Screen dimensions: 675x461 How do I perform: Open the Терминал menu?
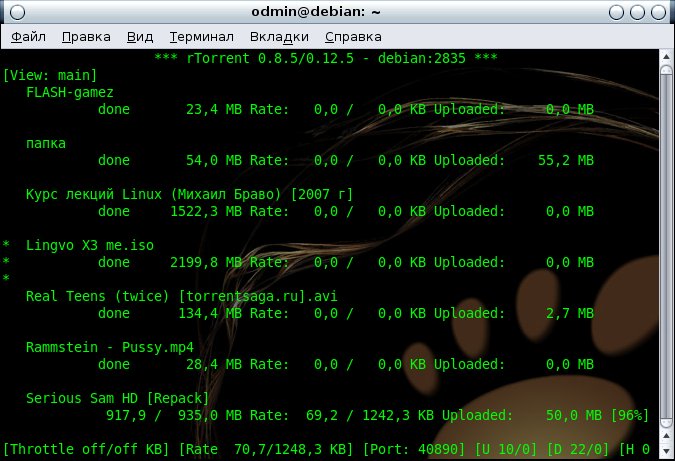click(x=201, y=37)
